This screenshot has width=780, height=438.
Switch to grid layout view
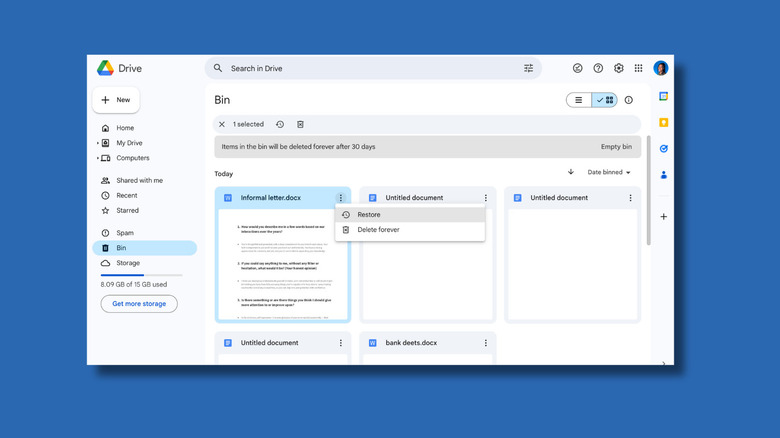(605, 100)
